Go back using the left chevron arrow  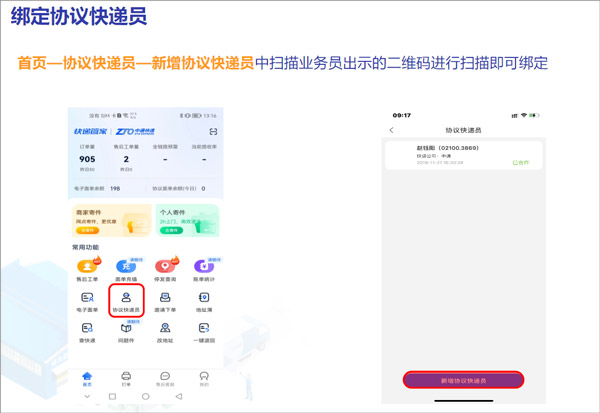point(392,130)
